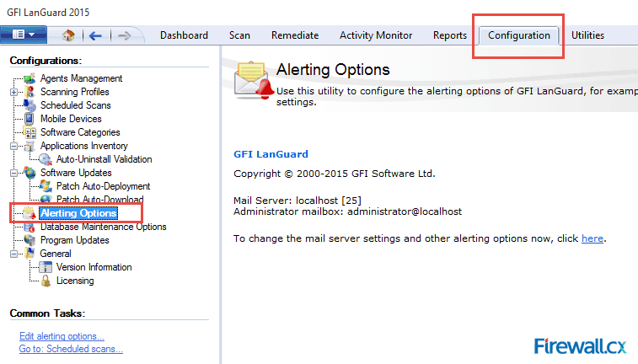
Task: Select Scanning Profiles label
Action: [75, 92]
